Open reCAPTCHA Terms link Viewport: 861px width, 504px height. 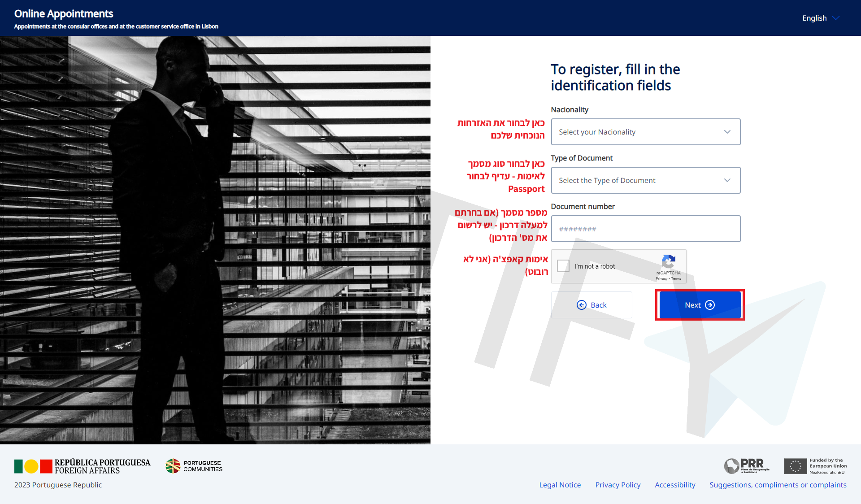[676, 278]
